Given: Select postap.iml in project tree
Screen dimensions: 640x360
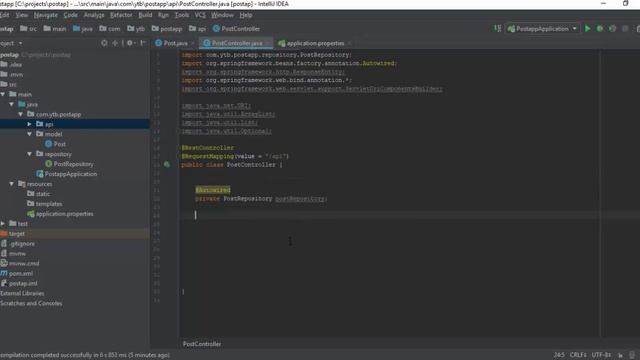Looking at the screenshot, I should click(19, 283).
